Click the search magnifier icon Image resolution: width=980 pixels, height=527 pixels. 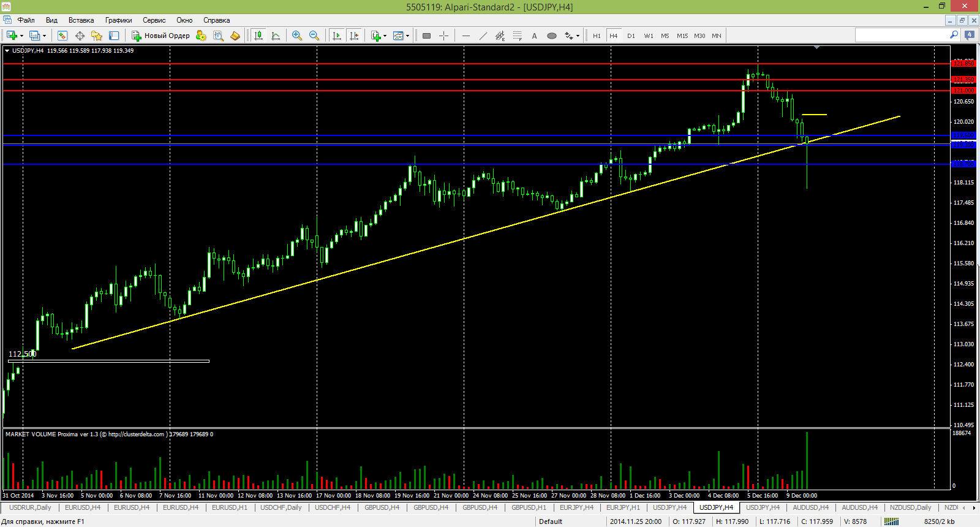tap(954, 35)
